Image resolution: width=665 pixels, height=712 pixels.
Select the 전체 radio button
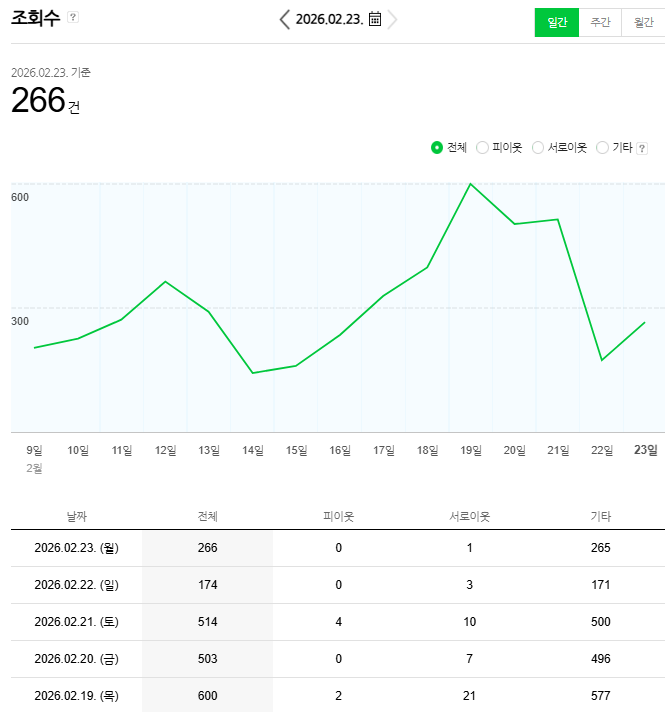[437, 148]
